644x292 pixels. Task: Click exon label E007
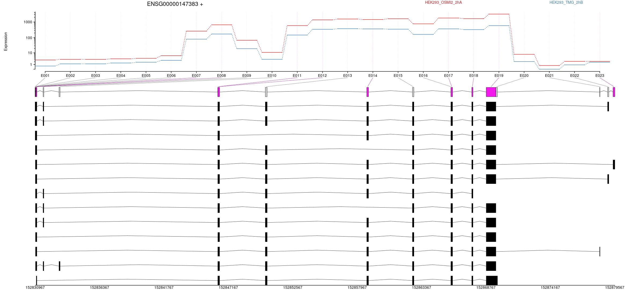click(x=196, y=76)
